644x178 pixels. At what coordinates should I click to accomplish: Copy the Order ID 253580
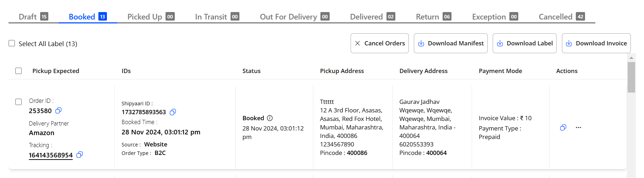point(59,111)
